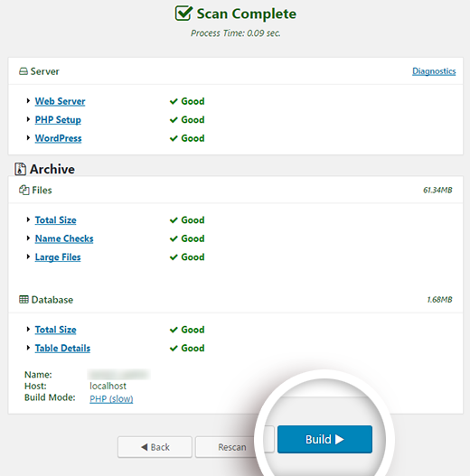This screenshot has width=470, height=476.
Task: Open the PHP (slow) build mode link
Action: pyautogui.click(x=111, y=398)
